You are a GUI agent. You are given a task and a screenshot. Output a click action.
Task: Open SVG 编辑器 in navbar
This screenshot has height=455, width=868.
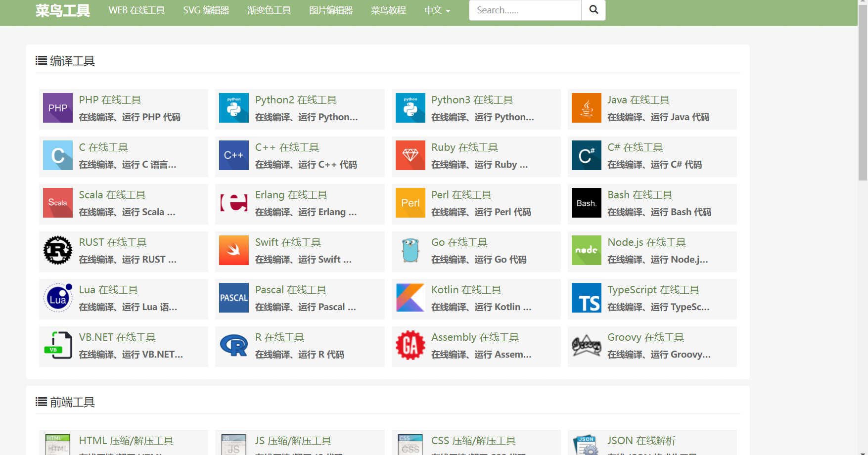pos(206,10)
